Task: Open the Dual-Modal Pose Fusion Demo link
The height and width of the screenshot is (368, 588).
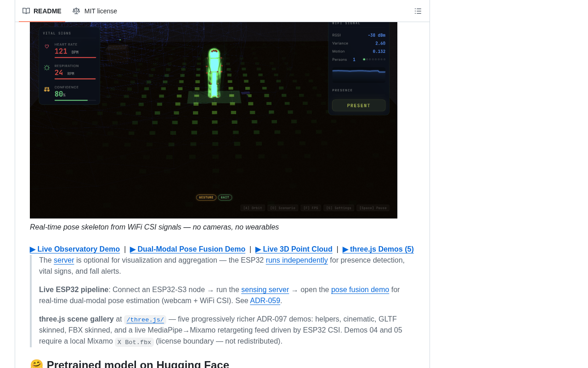Action: tap(187, 249)
